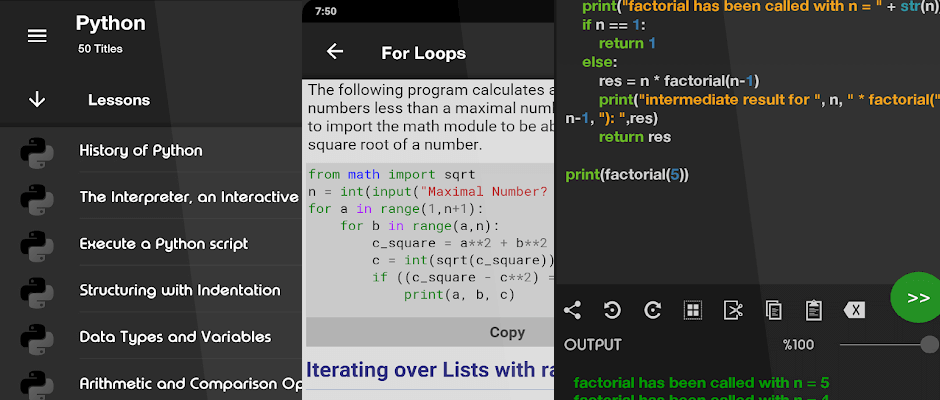Tap the 'return 1' line in code editor
Image resolution: width=940 pixels, height=400 pixels.
coord(627,44)
